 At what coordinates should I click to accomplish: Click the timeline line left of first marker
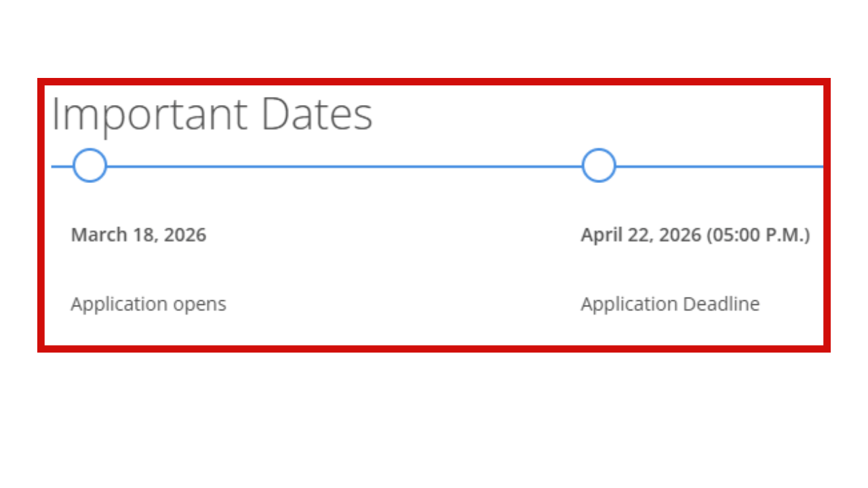(x=62, y=166)
